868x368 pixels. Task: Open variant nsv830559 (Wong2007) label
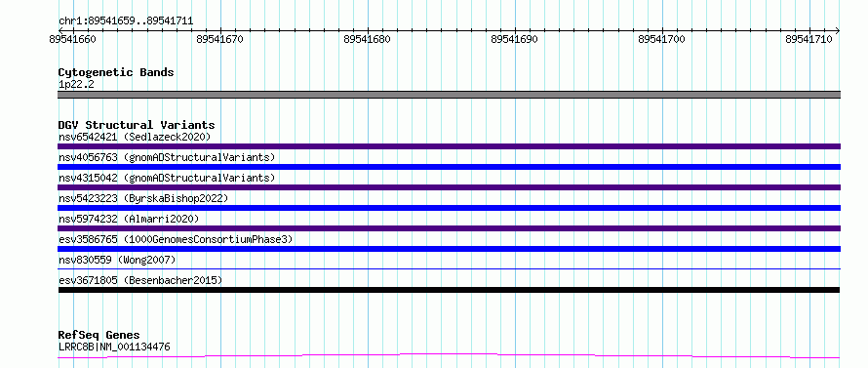[x=117, y=260]
